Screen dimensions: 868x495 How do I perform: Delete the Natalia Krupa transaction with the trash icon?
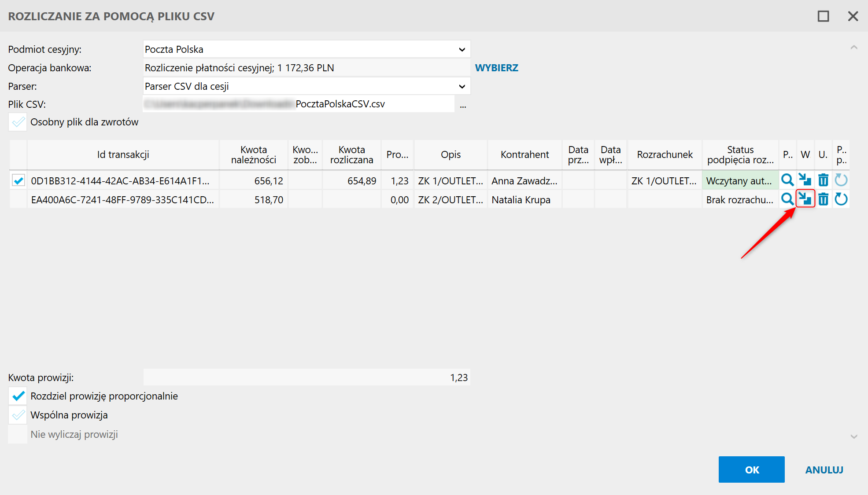click(x=823, y=199)
